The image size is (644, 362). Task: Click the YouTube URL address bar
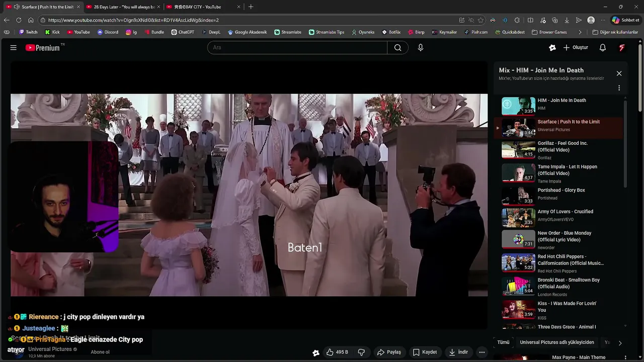(x=252, y=20)
